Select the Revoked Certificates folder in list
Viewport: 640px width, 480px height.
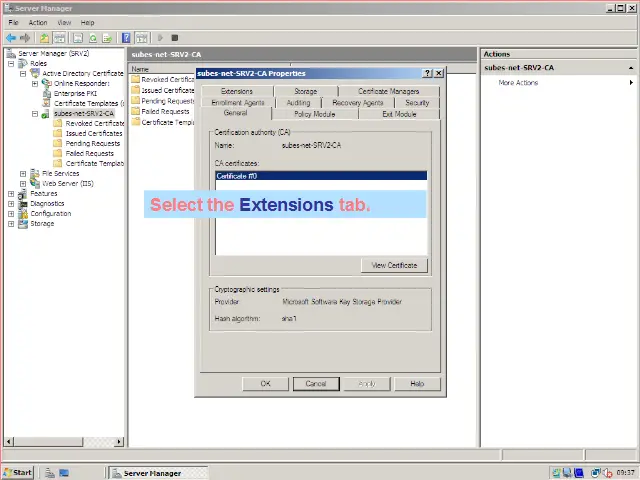coord(165,79)
